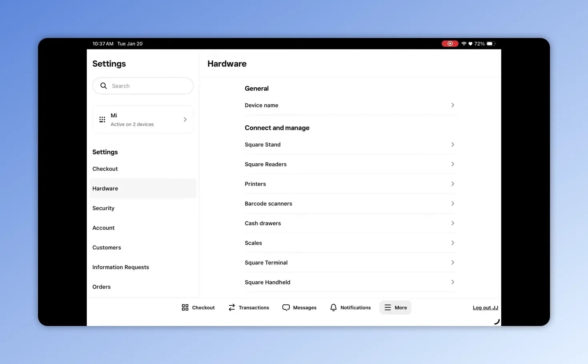Open the More tab
Viewport: 588px width, 364px height.
[x=395, y=307]
